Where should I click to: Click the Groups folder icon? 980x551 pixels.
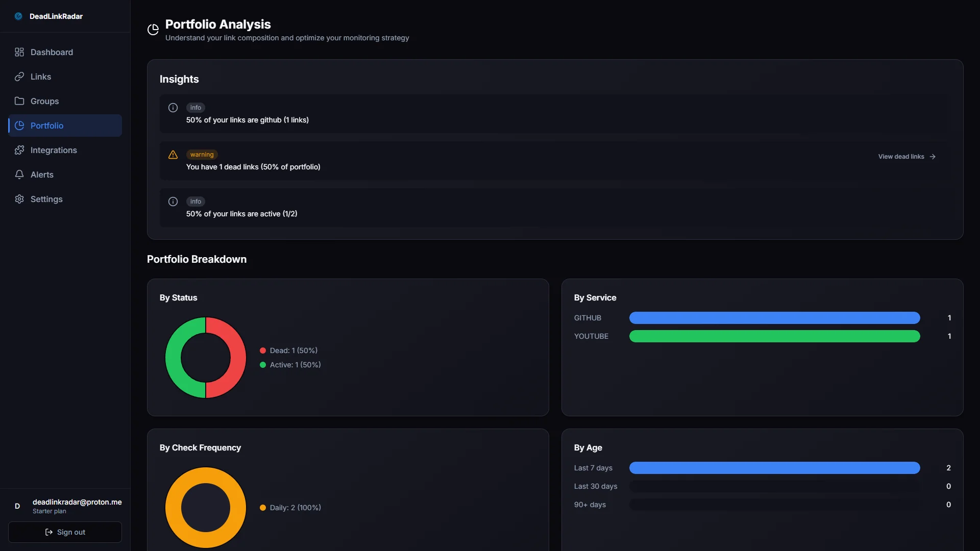[19, 101]
